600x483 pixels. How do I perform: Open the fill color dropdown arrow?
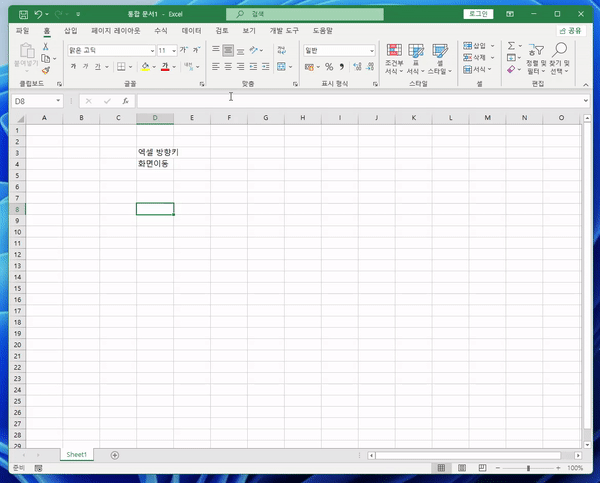point(154,67)
